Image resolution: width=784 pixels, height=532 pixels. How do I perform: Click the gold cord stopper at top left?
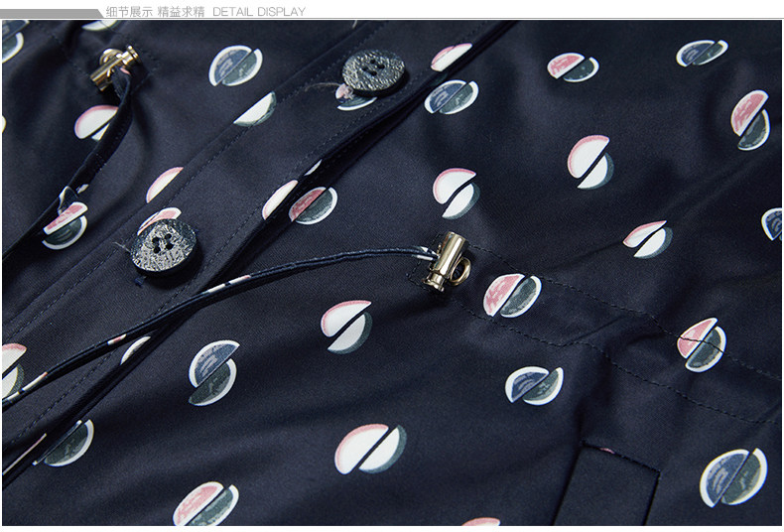tap(114, 65)
